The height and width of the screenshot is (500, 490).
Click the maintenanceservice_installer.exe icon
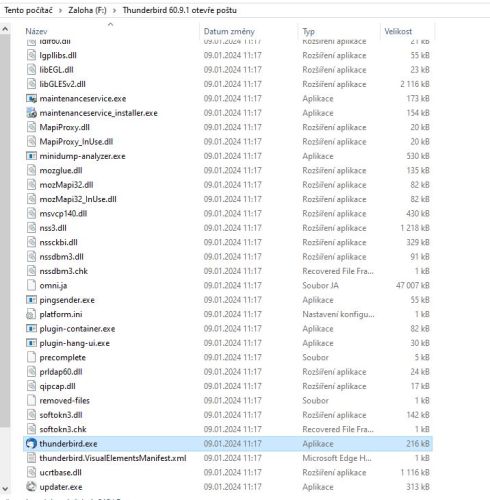pyautogui.click(x=31, y=113)
